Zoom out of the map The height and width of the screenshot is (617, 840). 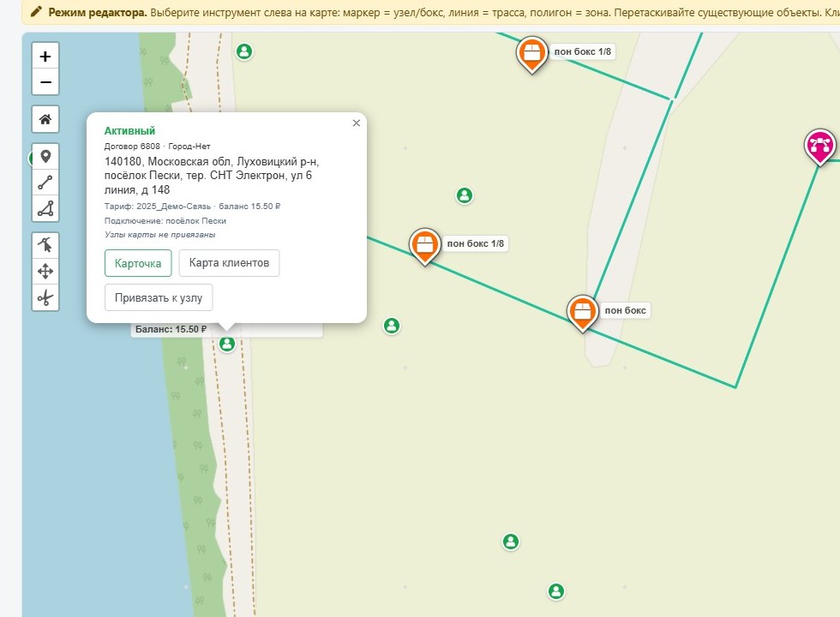point(45,82)
